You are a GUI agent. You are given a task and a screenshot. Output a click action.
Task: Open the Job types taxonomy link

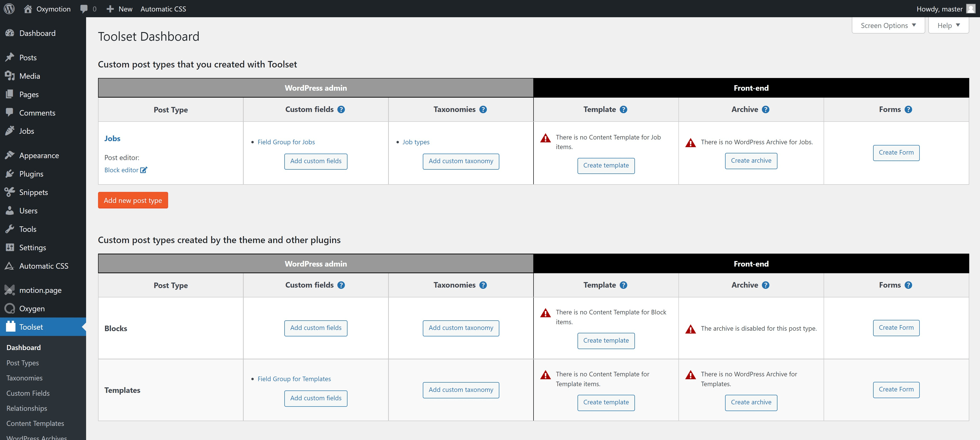416,142
